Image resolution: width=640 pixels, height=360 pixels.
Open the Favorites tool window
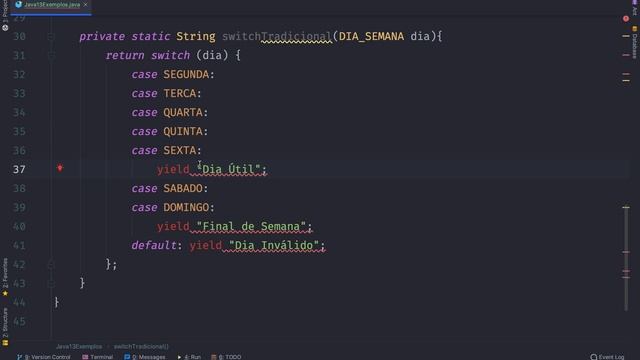5,277
